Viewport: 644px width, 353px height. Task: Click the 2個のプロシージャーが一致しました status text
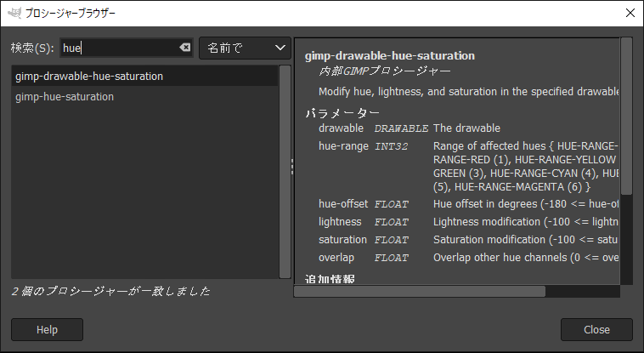111,291
